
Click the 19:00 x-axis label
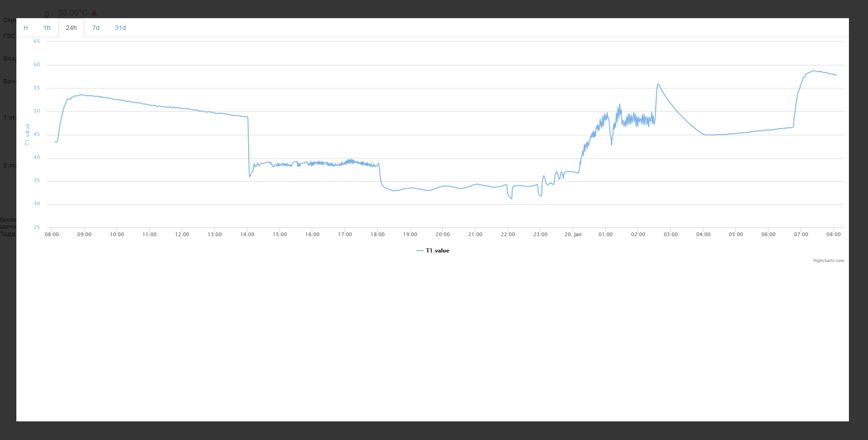tap(410, 234)
